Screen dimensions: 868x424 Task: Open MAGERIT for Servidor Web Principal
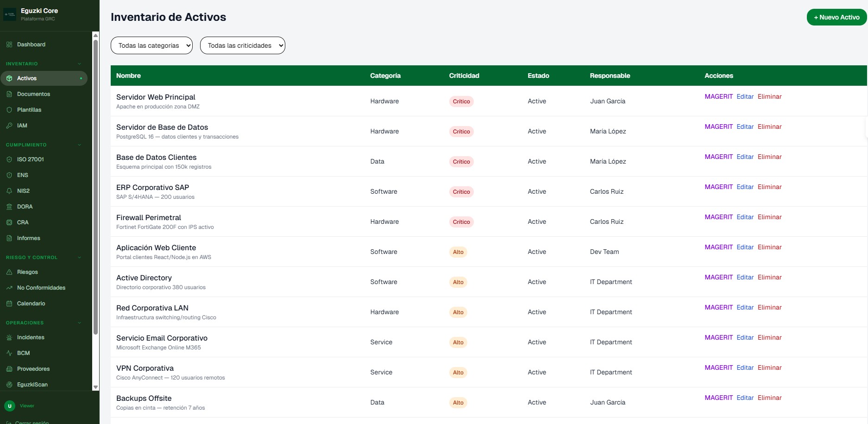click(x=718, y=96)
